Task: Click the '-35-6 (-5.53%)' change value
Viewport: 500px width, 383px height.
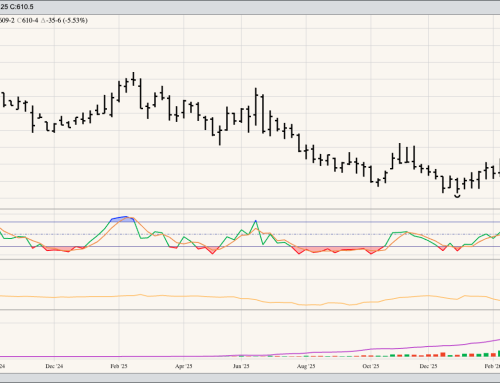Action: click(x=67, y=21)
